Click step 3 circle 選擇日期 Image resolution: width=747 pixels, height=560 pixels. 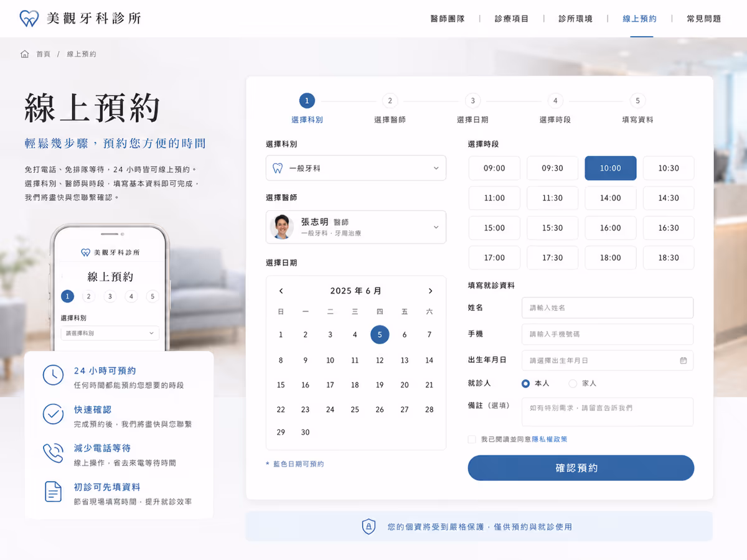click(472, 101)
